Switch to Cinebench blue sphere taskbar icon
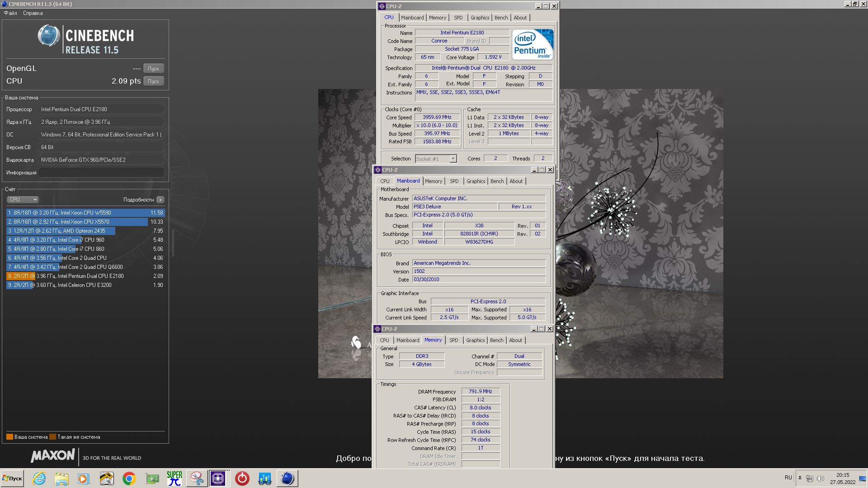Screen dimensions: 868x488 [288, 479]
